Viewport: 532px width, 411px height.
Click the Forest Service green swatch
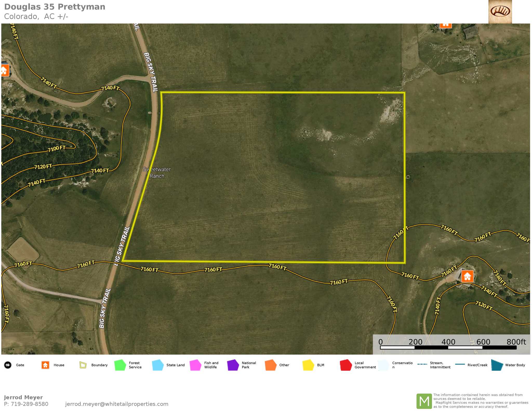pos(120,365)
